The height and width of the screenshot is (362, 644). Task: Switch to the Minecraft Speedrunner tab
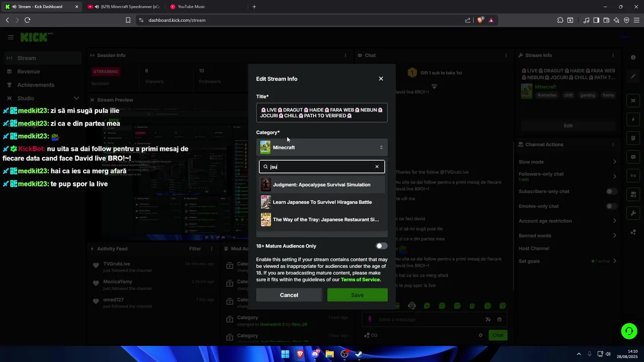[x=124, y=7]
